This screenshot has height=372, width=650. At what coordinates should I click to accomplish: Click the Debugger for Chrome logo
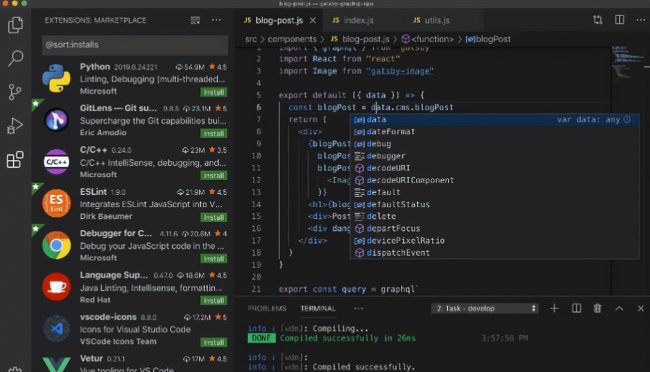tap(56, 245)
